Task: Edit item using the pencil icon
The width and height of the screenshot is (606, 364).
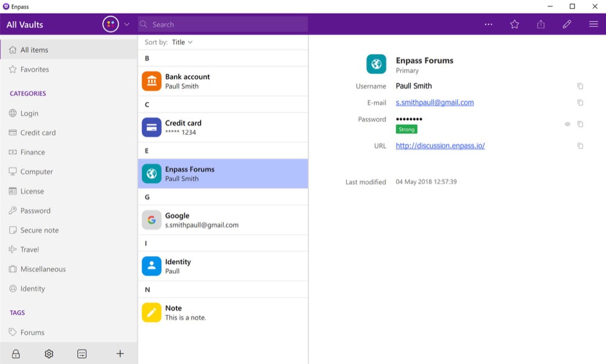Action: [567, 24]
